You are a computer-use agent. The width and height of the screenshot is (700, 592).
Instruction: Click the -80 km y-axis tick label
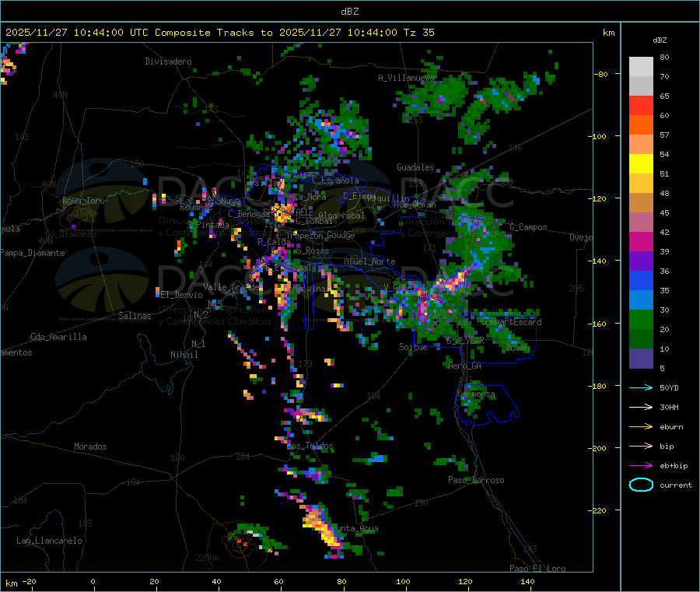(x=601, y=74)
